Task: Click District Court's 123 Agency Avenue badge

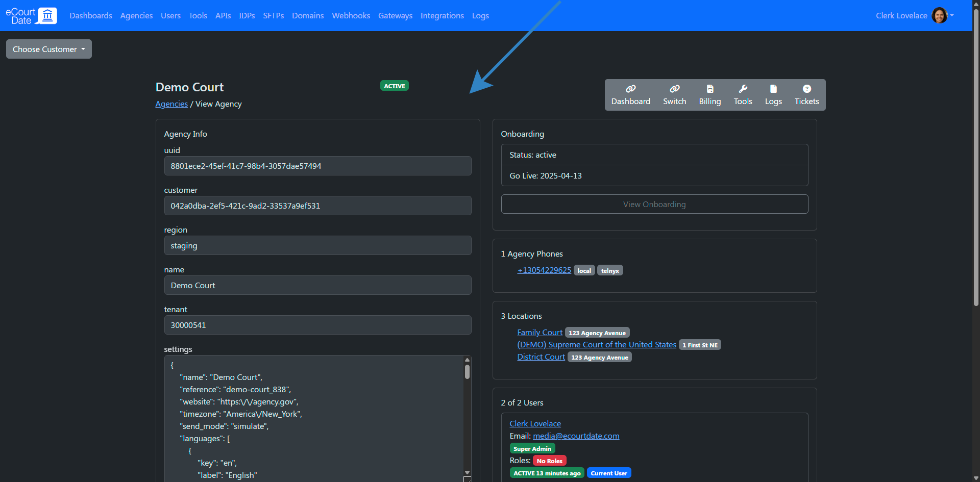Action: click(600, 357)
